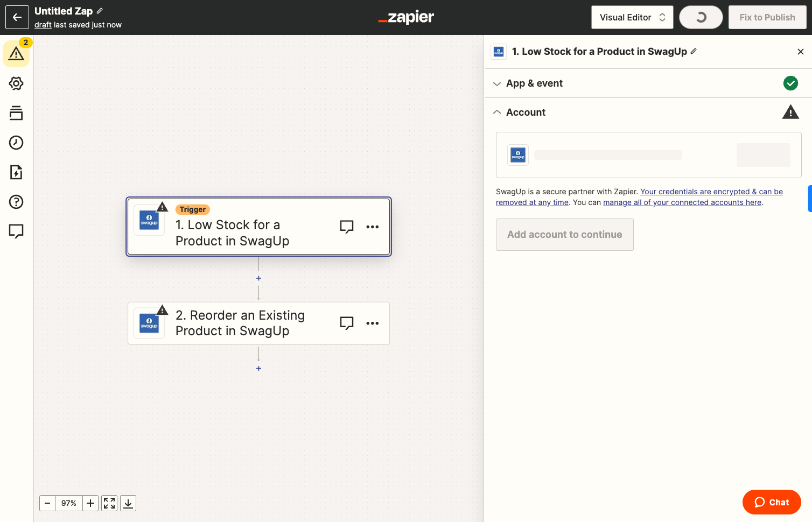Rename step pencil icon in side panel
The image size is (812, 522).
[x=694, y=51]
